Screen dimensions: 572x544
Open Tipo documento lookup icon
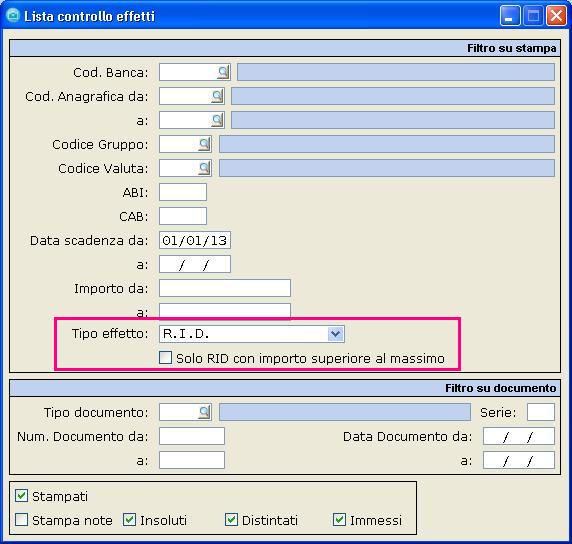point(205,412)
